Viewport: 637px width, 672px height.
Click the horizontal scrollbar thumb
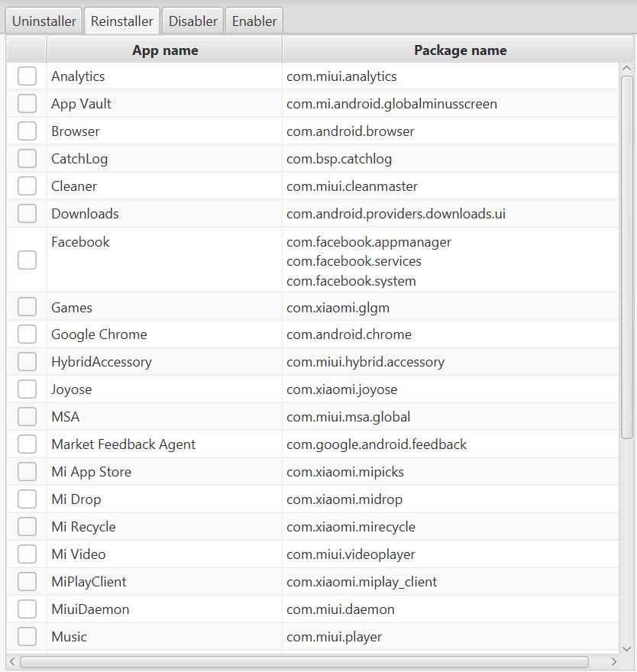[304, 661]
